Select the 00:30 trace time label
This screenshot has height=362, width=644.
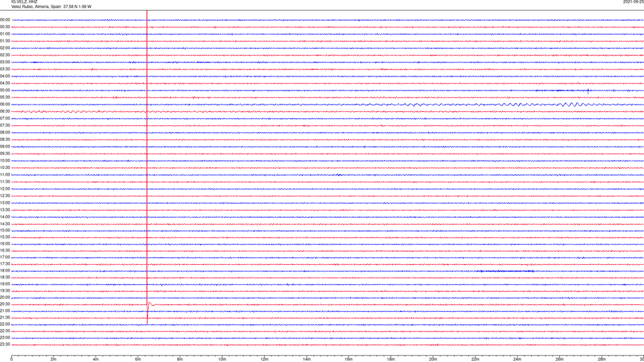[x=5, y=27]
